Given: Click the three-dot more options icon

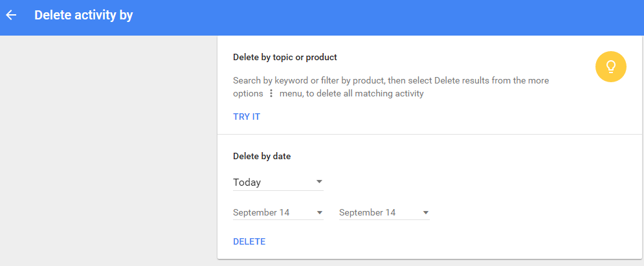Looking at the screenshot, I should 271,94.
